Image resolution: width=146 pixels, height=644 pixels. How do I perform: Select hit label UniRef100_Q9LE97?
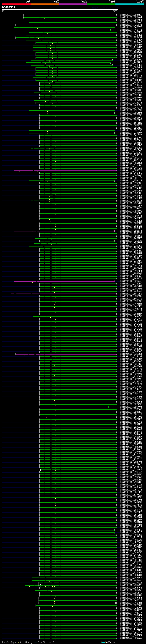click(x=131, y=110)
